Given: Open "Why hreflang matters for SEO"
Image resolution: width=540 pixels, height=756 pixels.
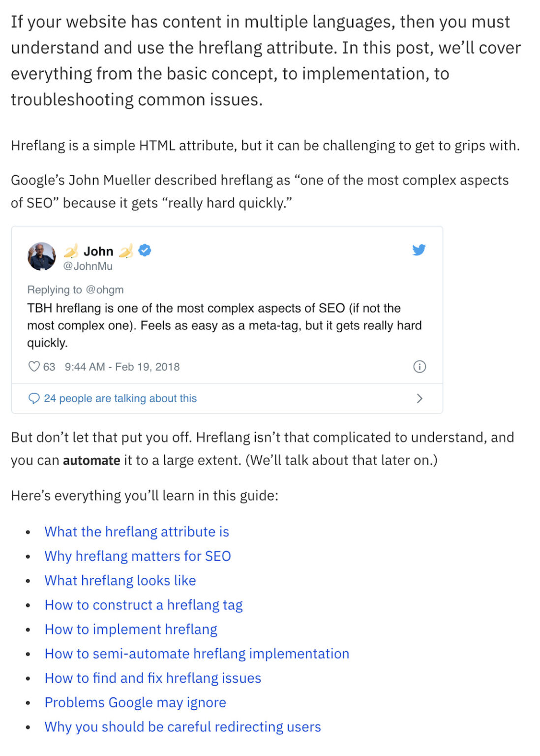Looking at the screenshot, I should (x=138, y=556).
